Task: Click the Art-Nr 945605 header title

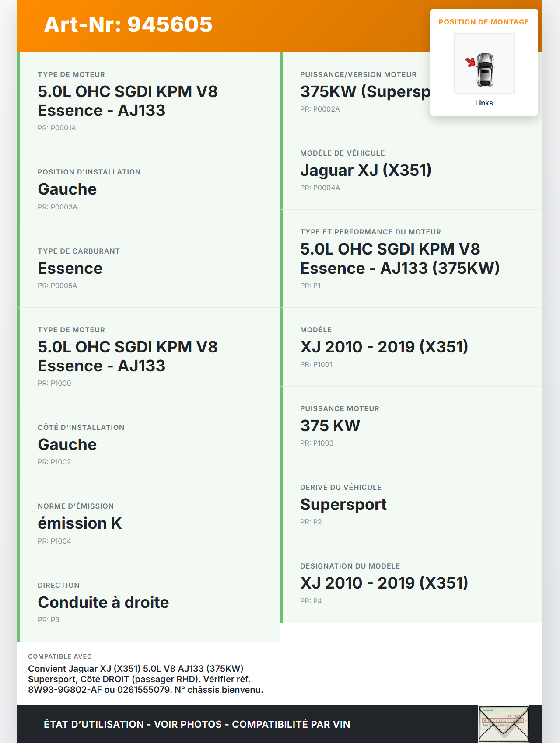Action: click(128, 24)
